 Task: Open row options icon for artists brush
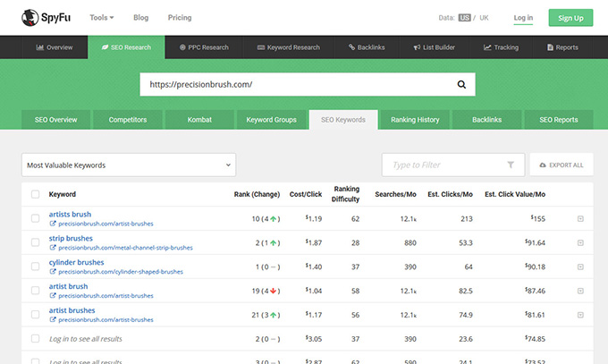point(580,218)
